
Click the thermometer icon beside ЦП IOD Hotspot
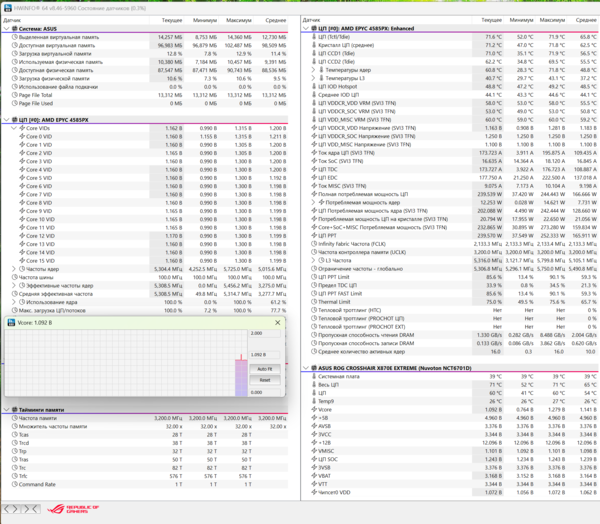tap(314, 87)
